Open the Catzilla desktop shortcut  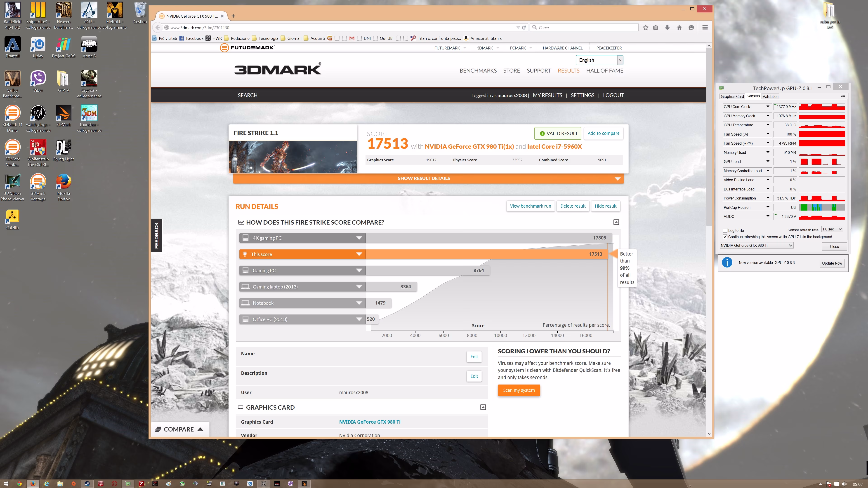pyautogui.click(x=12, y=218)
